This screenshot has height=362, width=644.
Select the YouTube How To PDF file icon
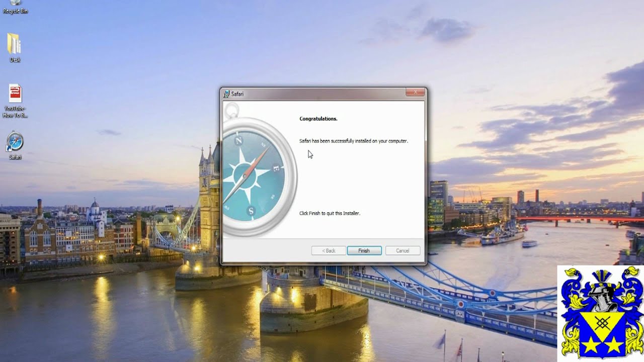pos(15,101)
